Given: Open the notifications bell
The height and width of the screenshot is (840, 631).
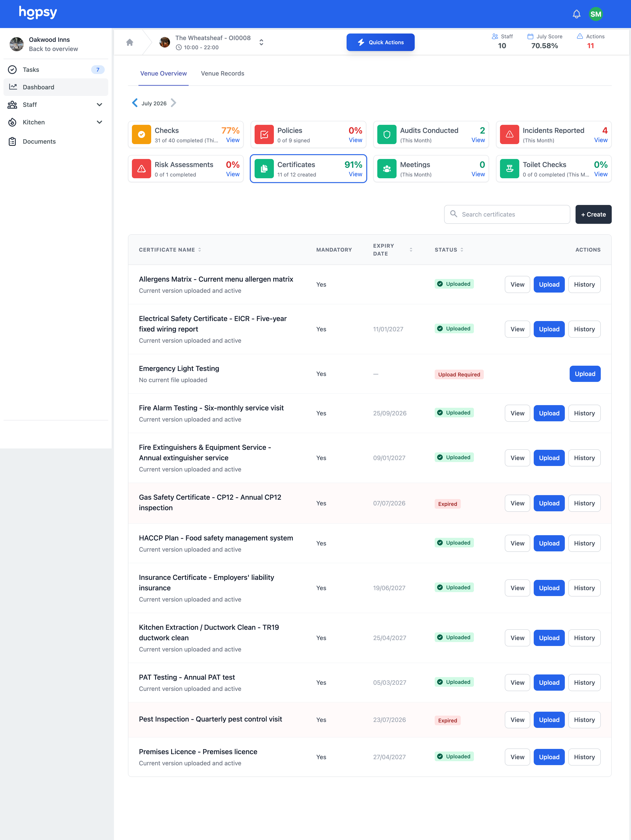Looking at the screenshot, I should click(576, 14).
